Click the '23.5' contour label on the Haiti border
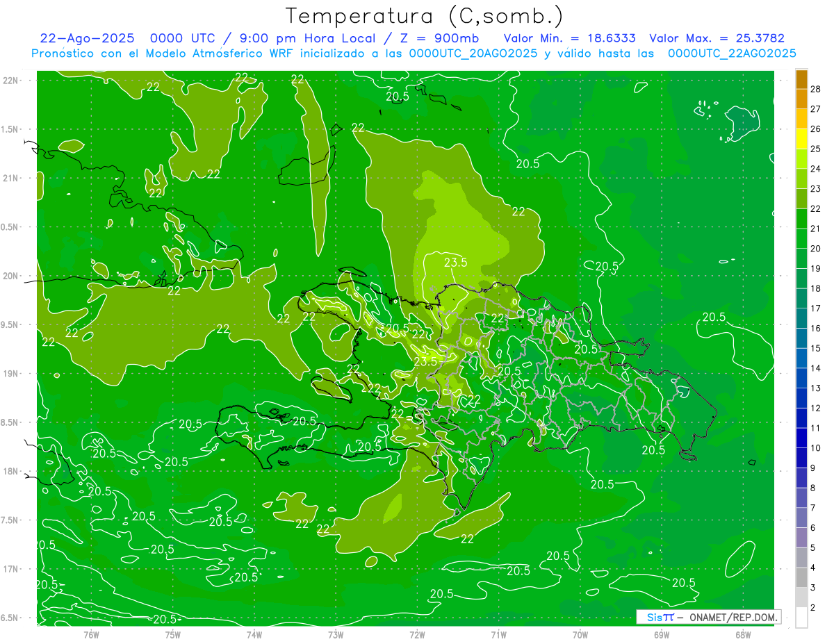The height and width of the screenshot is (644, 834). coord(425,361)
